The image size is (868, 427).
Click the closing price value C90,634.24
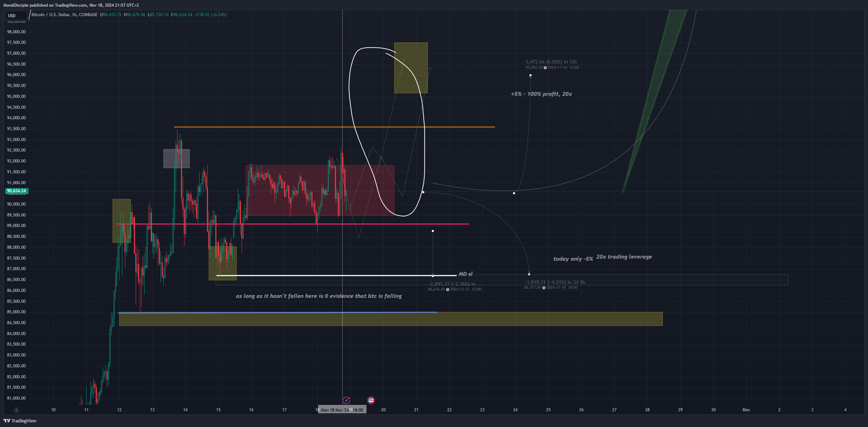(x=182, y=15)
